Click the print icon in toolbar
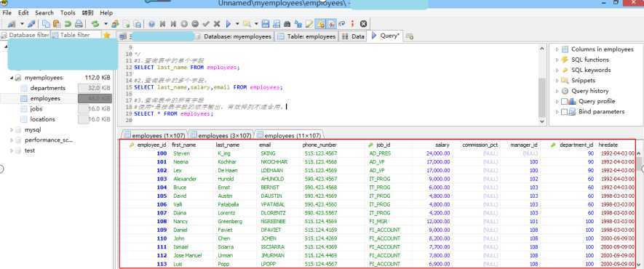The width and height of the screenshot is (644, 269). [x=79, y=24]
